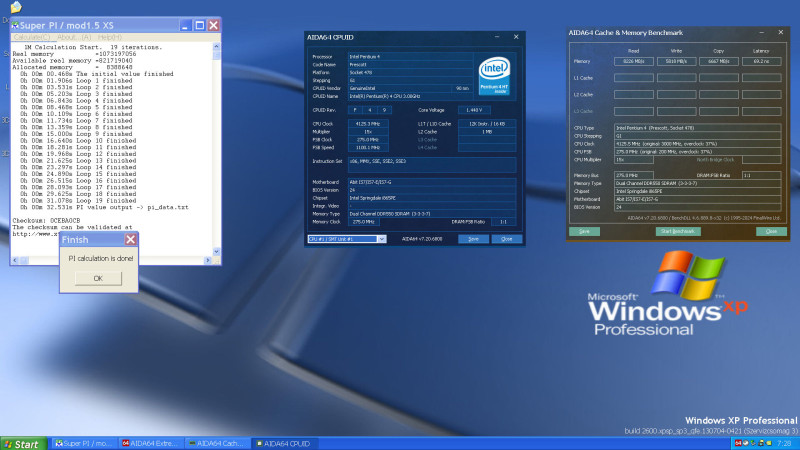Click the Memory Type field in benchmark window
The height and width of the screenshot is (450, 800).
697,183
